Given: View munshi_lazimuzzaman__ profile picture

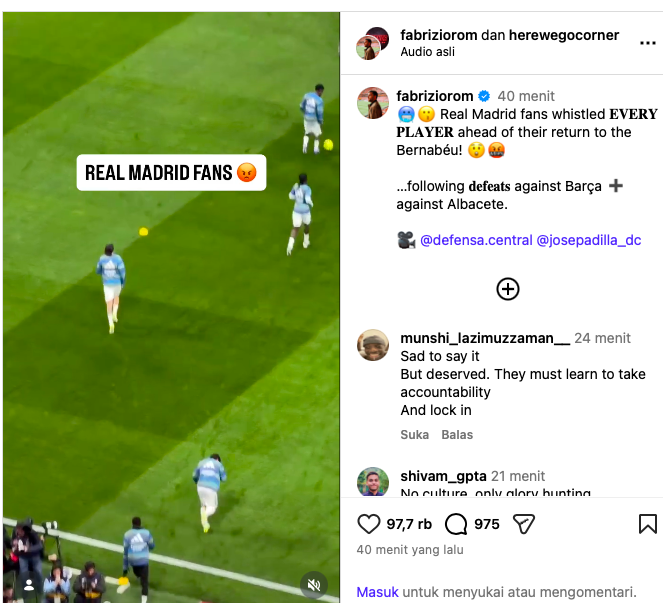Looking at the screenshot, I should (373, 345).
